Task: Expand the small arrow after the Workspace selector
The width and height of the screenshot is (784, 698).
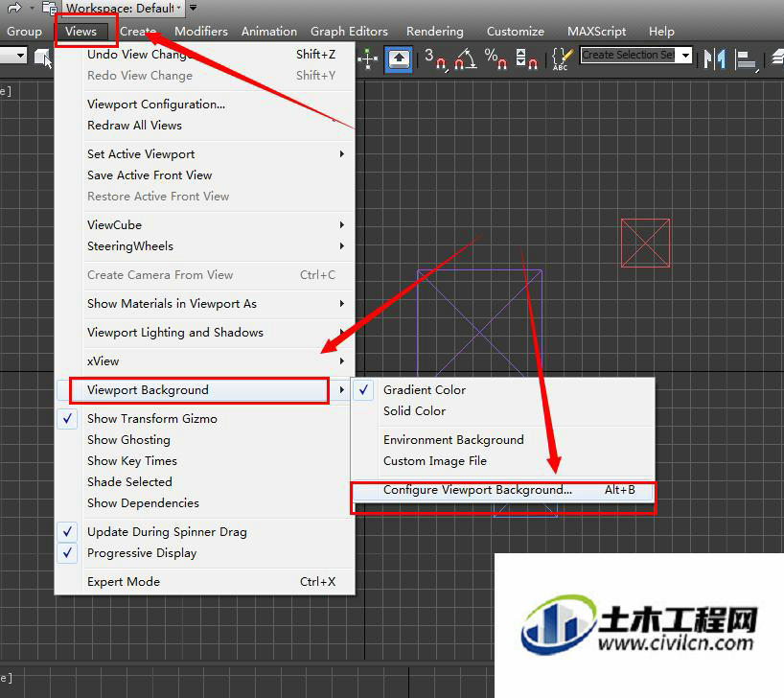Action: coord(193,8)
